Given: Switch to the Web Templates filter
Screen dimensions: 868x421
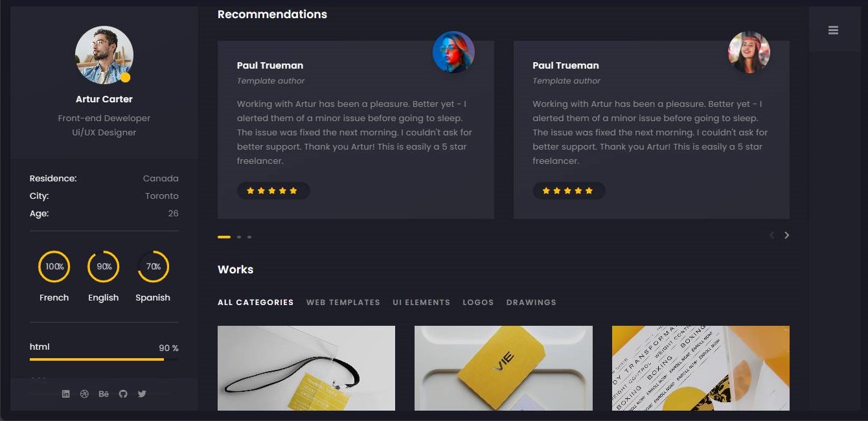Looking at the screenshot, I should pyautogui.click(x=343, y=302).
